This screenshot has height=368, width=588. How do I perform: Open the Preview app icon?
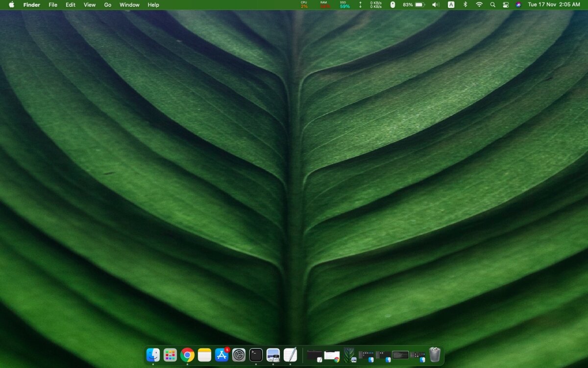pos(273,355)
